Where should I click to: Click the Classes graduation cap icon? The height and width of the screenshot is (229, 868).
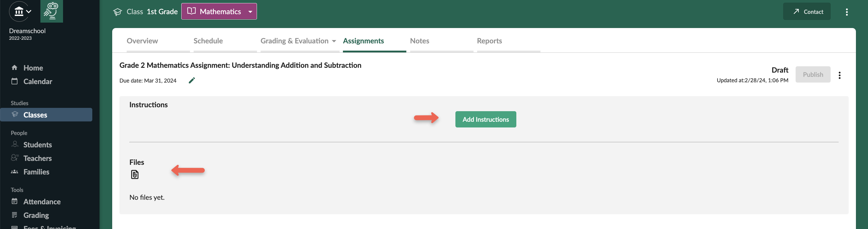pos(15,114)
